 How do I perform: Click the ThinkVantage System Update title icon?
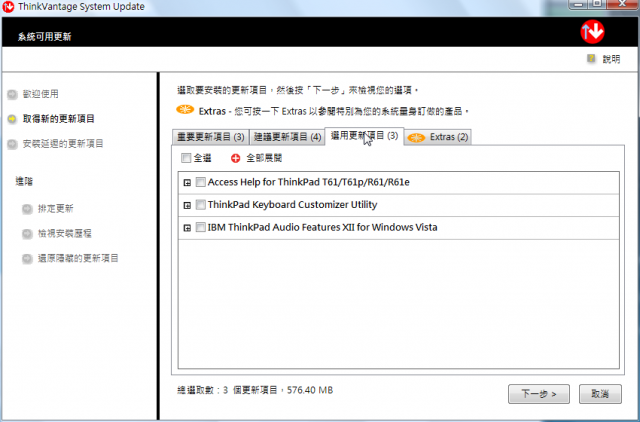(8, 7)
